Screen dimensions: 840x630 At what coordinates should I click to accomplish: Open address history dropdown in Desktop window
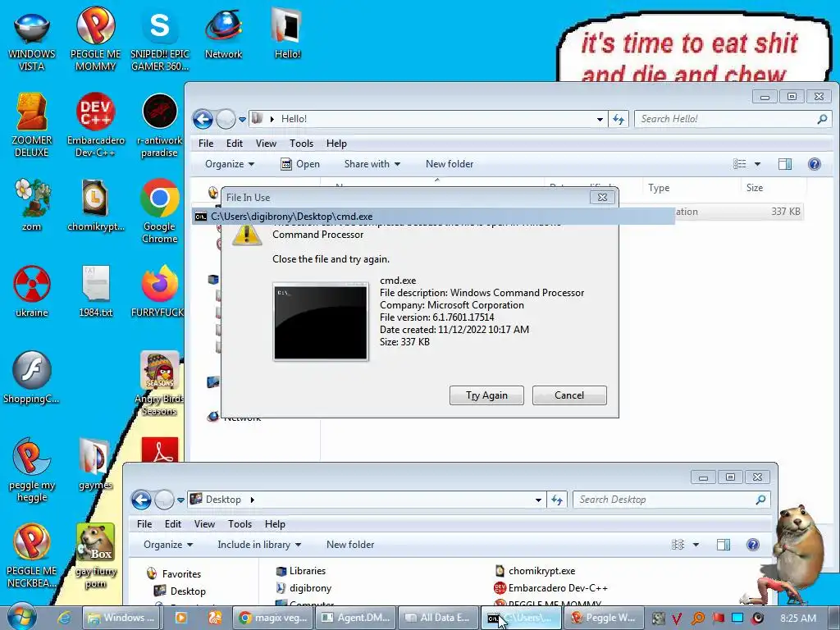tap(538, 500)
